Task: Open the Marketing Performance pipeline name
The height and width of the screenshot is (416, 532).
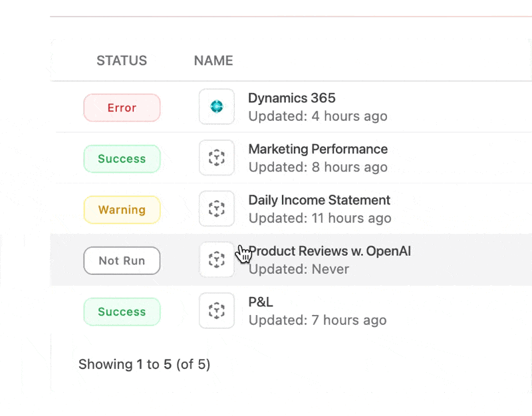Action: [x=318, y=150]
